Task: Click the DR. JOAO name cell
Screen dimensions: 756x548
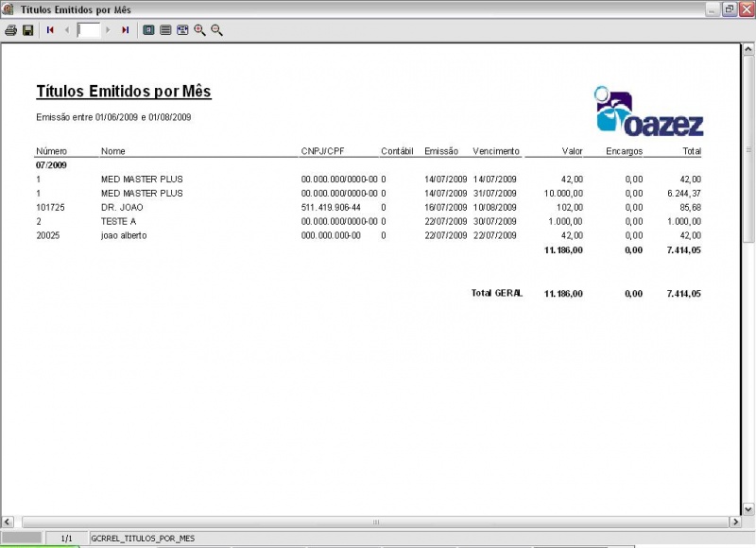Action: tap(122, 207)
